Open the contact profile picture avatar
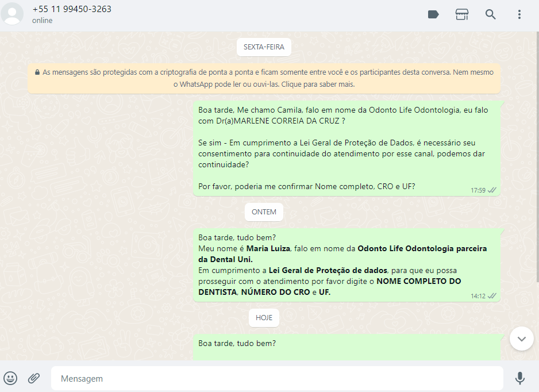The image size is (539, 392). (x=13, y=14)
